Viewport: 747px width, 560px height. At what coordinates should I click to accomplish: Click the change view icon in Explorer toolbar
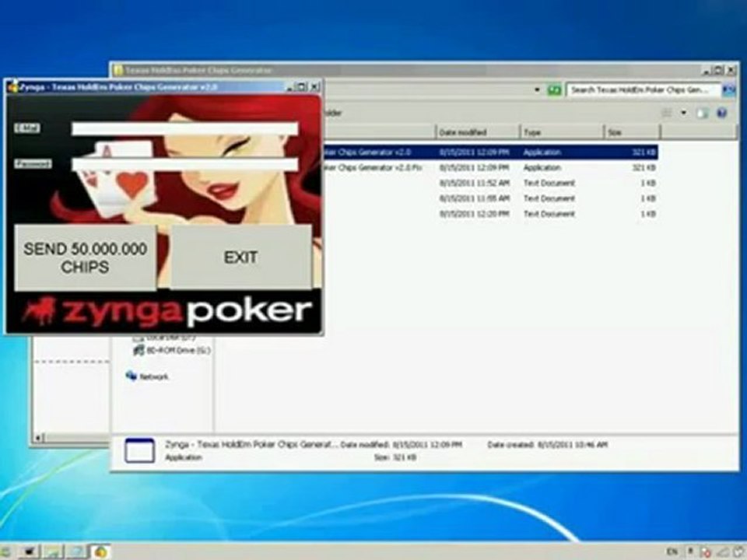[x=667, y=113]
